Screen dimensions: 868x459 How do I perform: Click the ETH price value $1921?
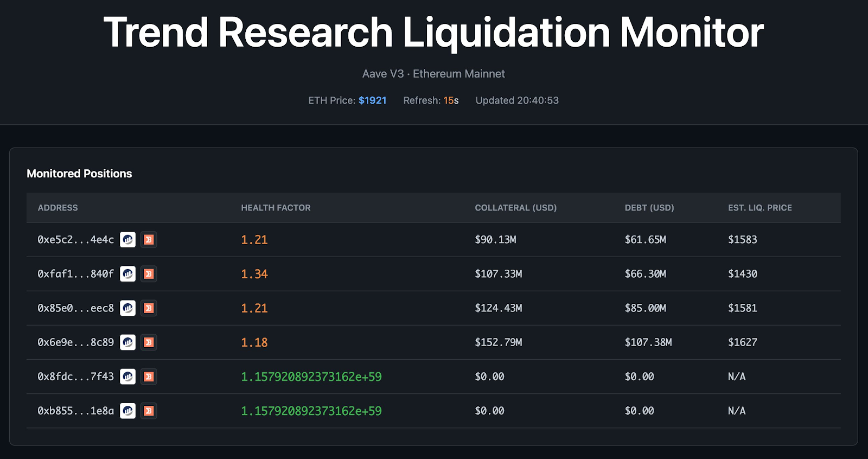(372, 100)
